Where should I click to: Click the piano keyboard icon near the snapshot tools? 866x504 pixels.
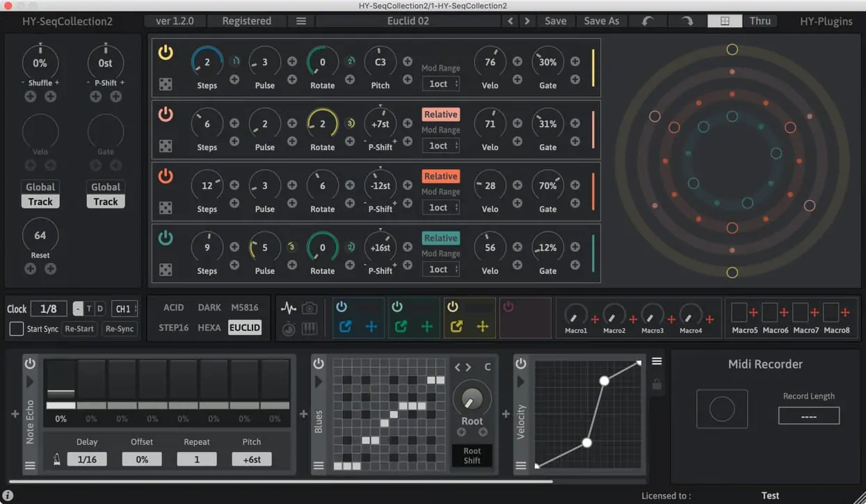point(310,327)
